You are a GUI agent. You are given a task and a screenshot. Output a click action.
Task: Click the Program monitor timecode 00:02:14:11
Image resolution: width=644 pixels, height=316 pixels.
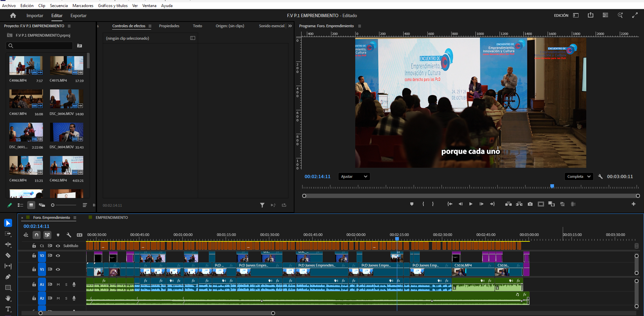coord(317,176)
